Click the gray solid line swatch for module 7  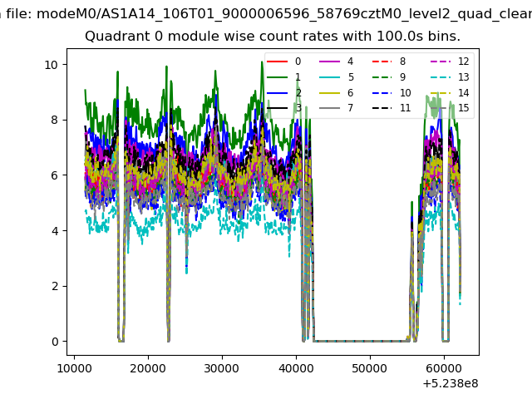(x=329, y=108)
